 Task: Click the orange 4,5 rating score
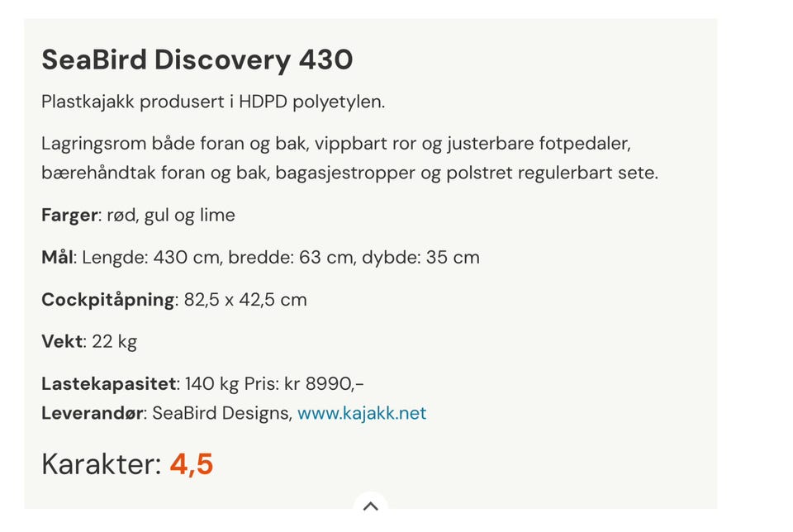tap(192, 464)
